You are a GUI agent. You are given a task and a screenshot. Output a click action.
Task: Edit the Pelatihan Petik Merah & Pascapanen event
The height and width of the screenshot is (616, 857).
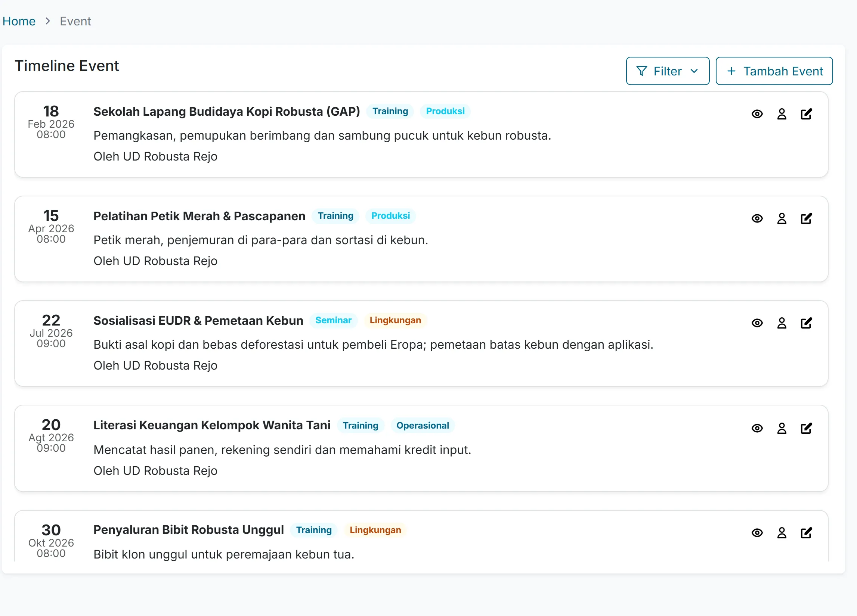pyautogui.click(x=806, y=218)
